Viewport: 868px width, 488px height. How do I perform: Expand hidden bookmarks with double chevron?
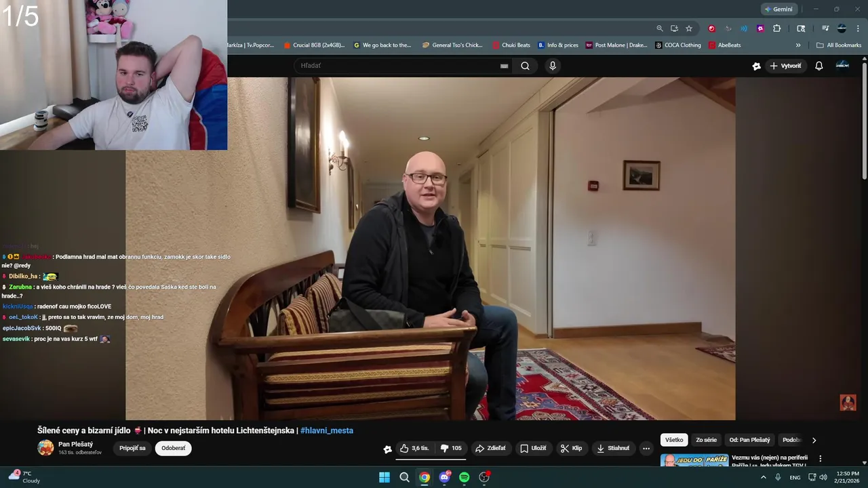798,45
